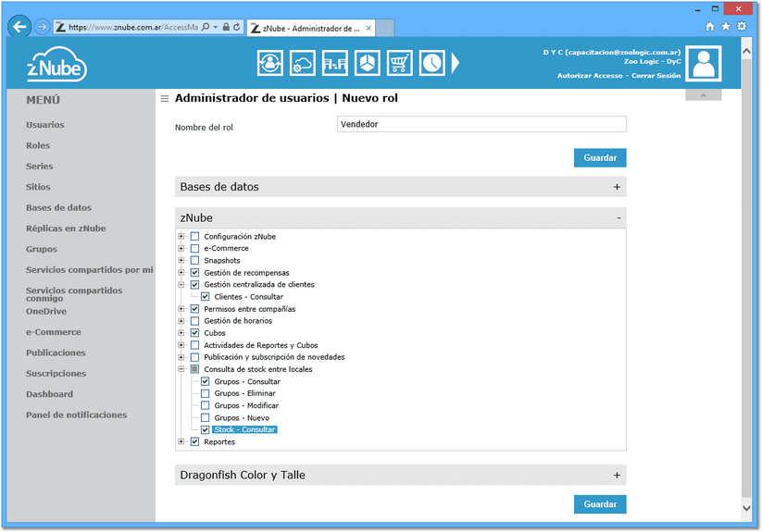Enable the Grupos - Eliminar checkbox
Viewport: 762px width, 532px height.
click(206, 393)
